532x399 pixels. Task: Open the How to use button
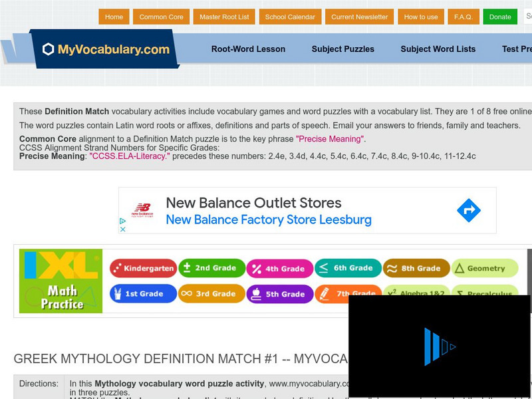(421, 17)
